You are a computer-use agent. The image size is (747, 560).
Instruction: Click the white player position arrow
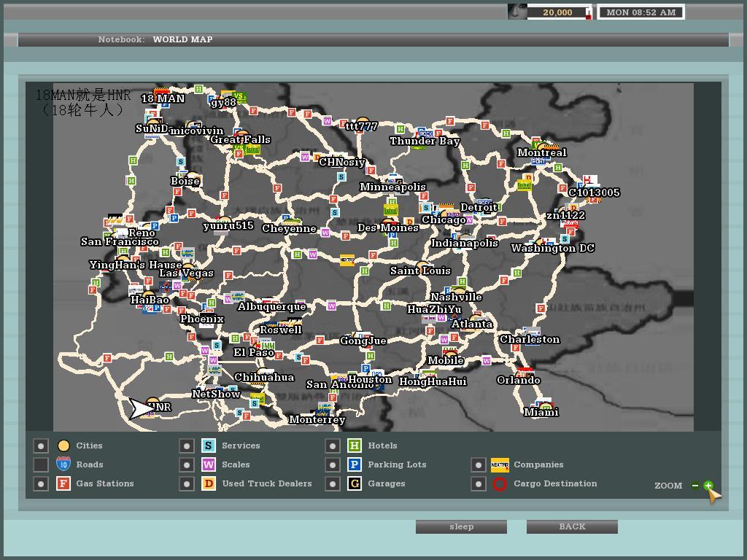(139, 408)
